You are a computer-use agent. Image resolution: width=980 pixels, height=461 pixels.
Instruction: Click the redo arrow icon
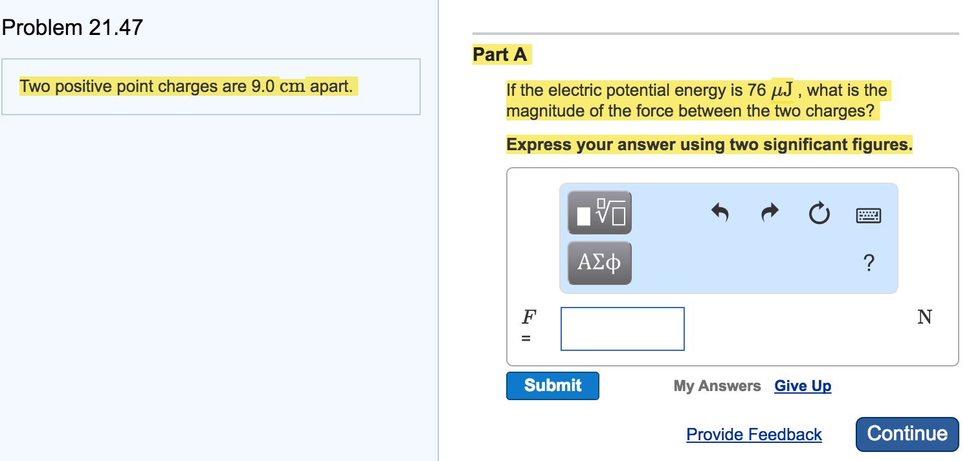(769, 212)
